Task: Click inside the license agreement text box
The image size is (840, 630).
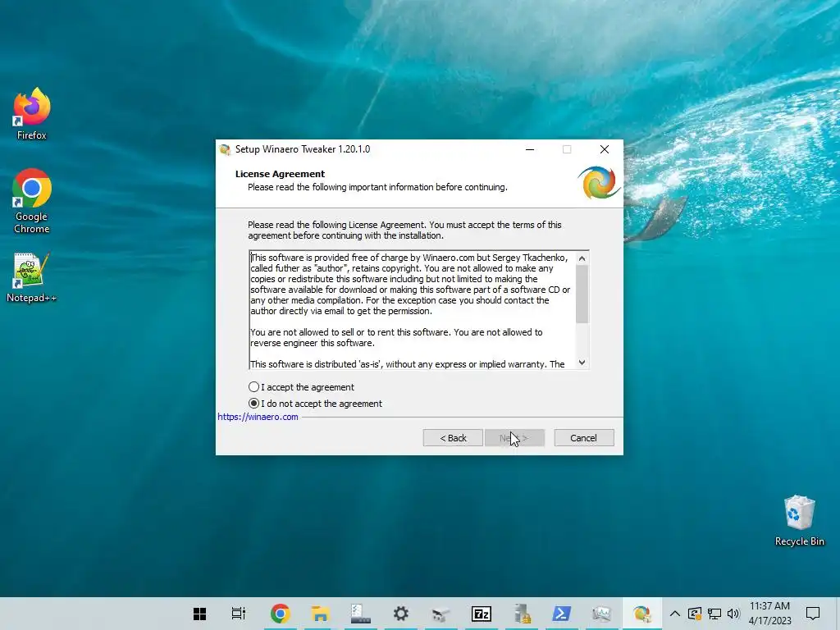Action: (413, 310)
